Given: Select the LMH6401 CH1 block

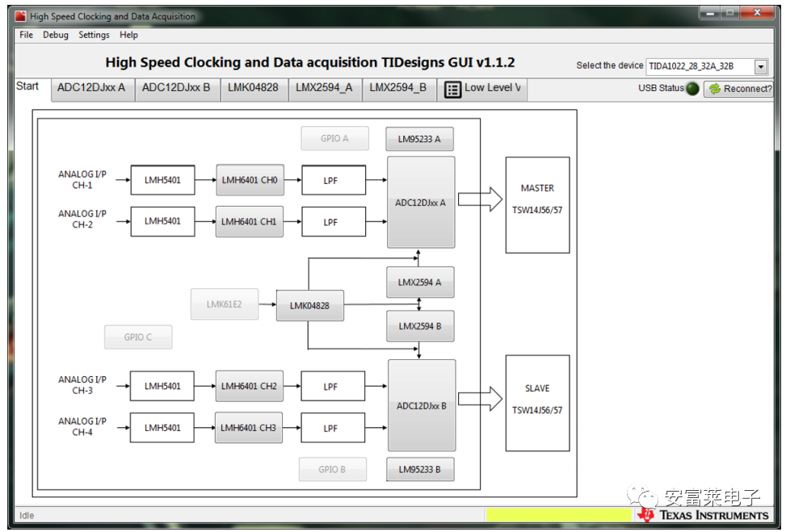Looking at the screenshot, I should (249, 221).
